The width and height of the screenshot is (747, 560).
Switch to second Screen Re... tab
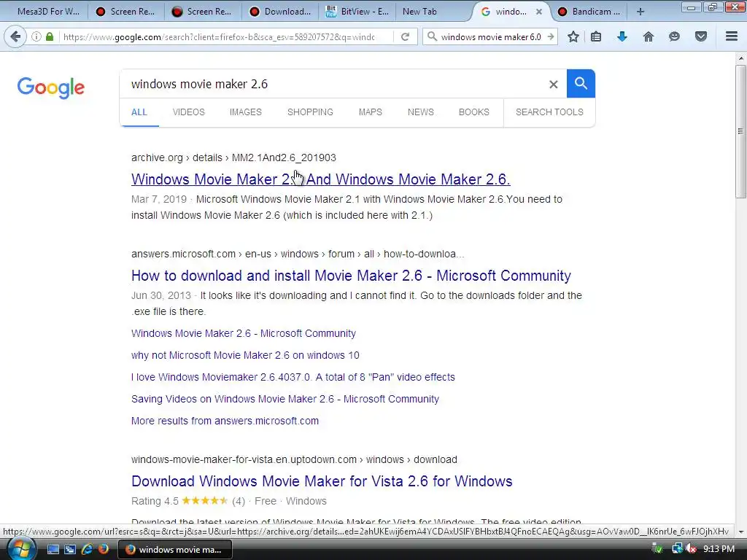(x=203, y=12)
